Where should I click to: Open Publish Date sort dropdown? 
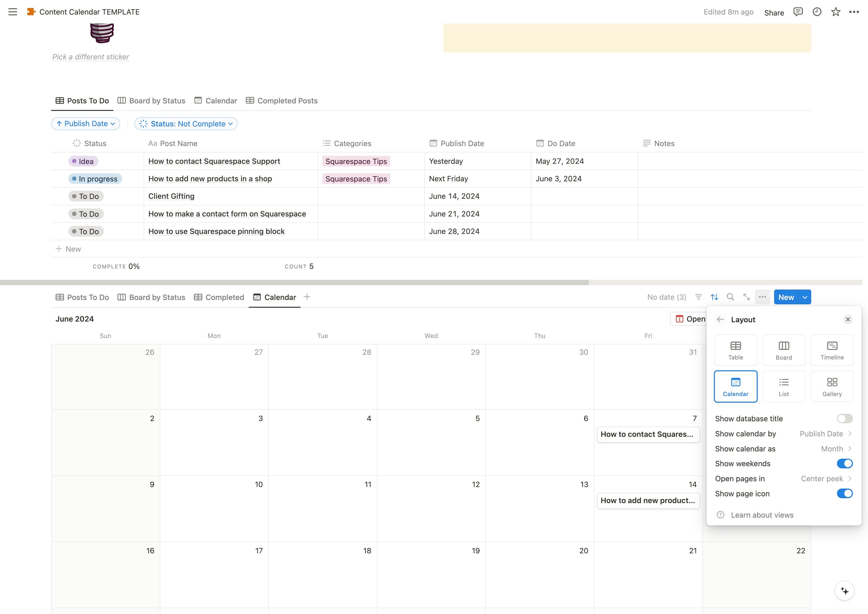click(85, 124)
